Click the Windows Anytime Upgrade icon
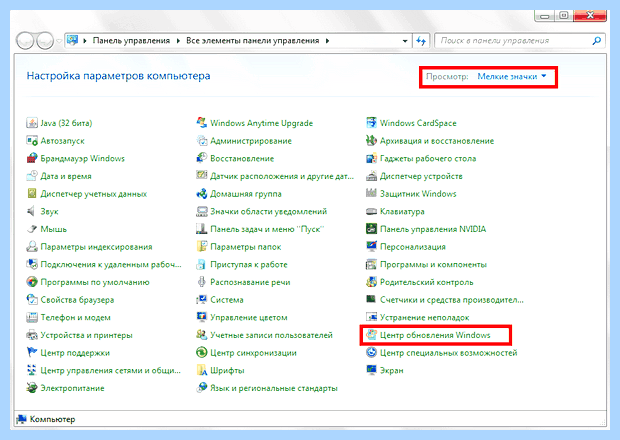Screen dimensions: 620x440 click(x=202, y=123)
